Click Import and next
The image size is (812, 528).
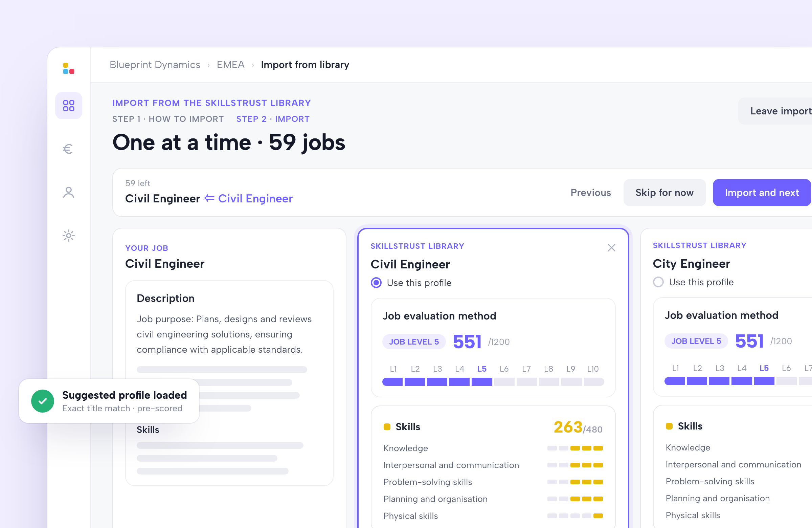[762, 193]
